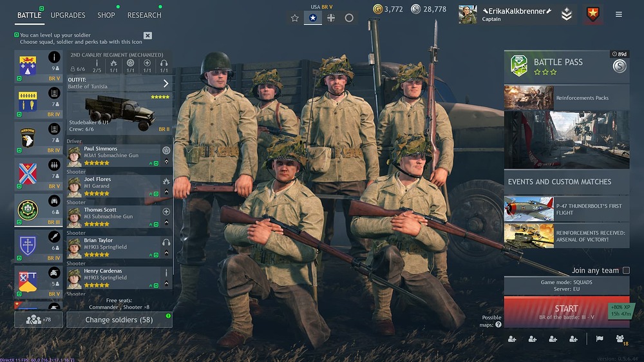This screenshot has width=644, height=362.
Task: Toggle green perk marker on Paul Simmons
Action: click(156, 164)
